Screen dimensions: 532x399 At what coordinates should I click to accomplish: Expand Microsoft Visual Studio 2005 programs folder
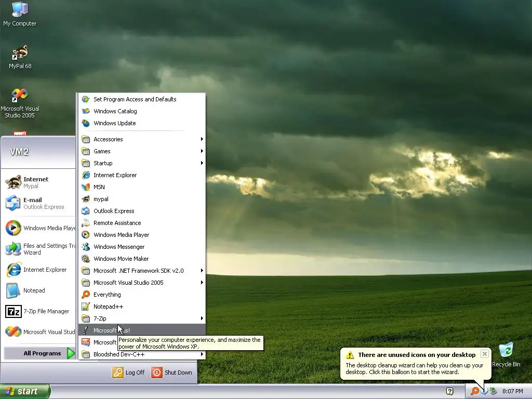[142, 282]
